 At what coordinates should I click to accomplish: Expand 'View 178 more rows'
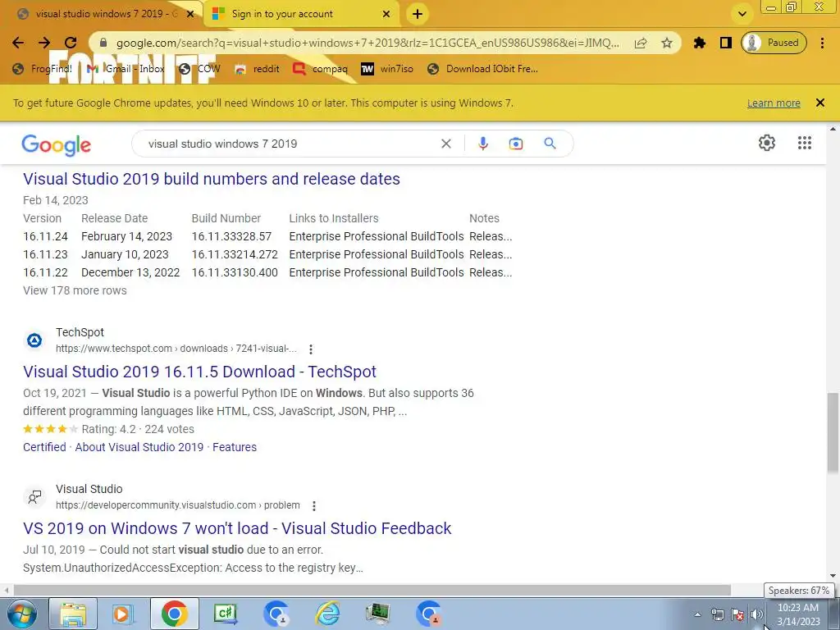(75, 290)
